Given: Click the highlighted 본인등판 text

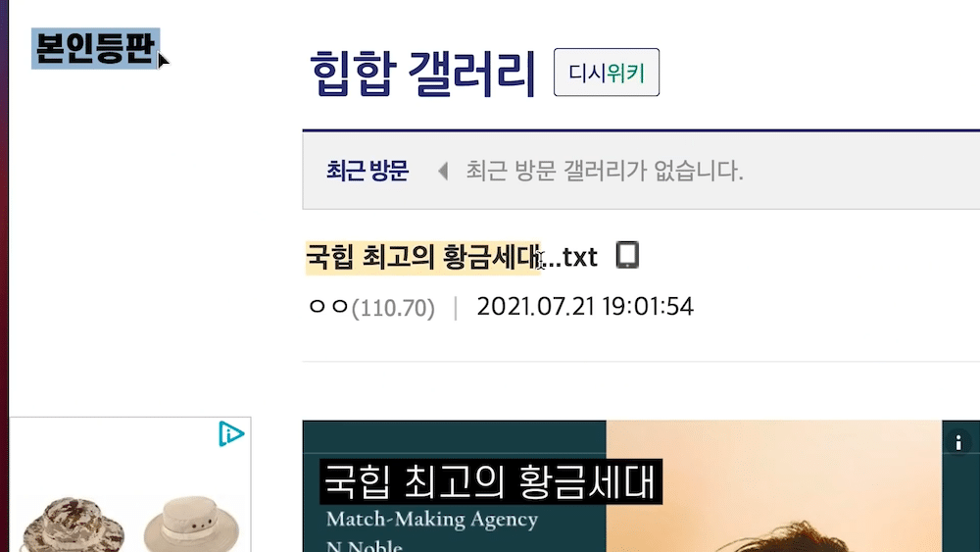Looking at the screenshot, I should 96,48.
